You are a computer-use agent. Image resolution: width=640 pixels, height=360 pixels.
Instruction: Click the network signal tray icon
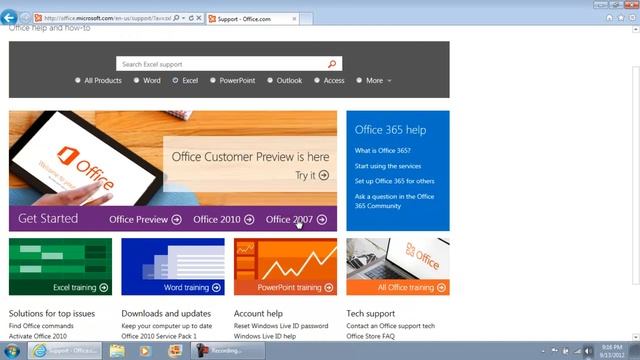point(578,351)
